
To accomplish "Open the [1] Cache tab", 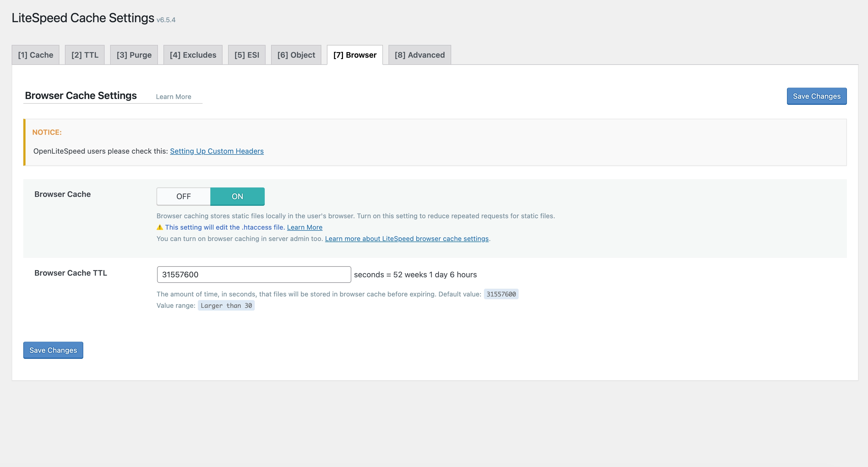I will (x=36, y=55).
